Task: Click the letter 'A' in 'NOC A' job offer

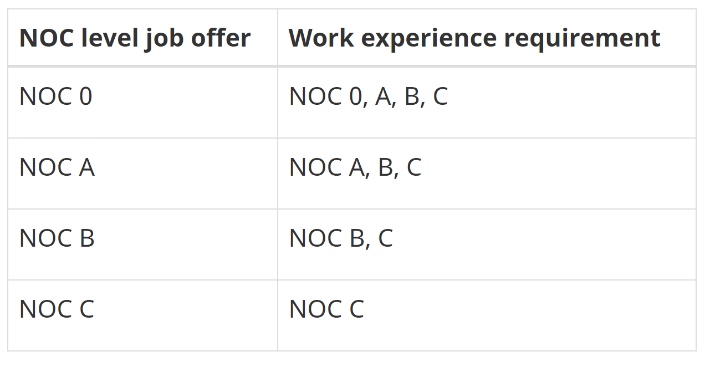Action: pyautogui.click(x=87, y=167)
